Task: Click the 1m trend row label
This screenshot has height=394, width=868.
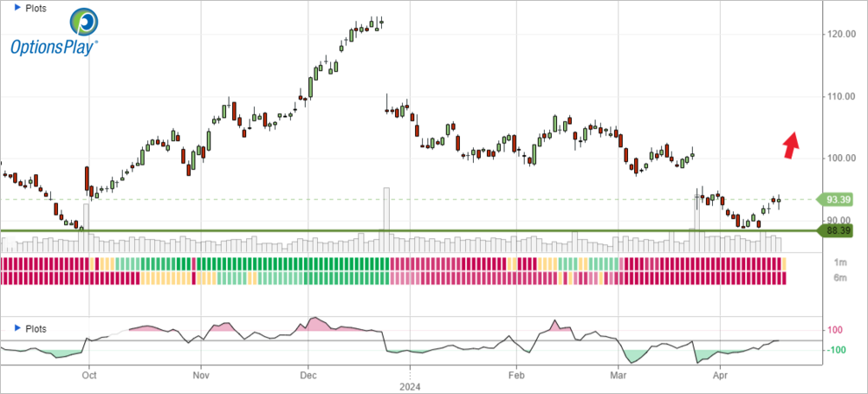Action: pyautogui.click(x=839, y=263)
